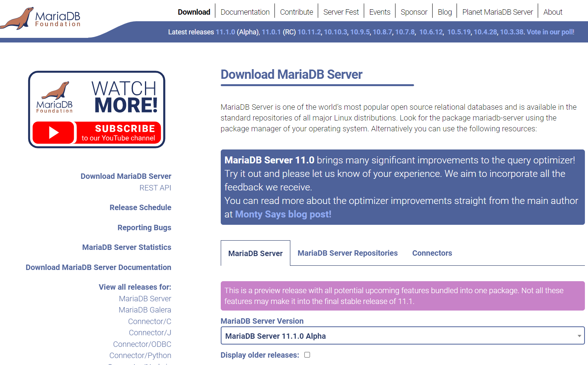Open the 11.0.1 RC release link

[x=271, y=32]
